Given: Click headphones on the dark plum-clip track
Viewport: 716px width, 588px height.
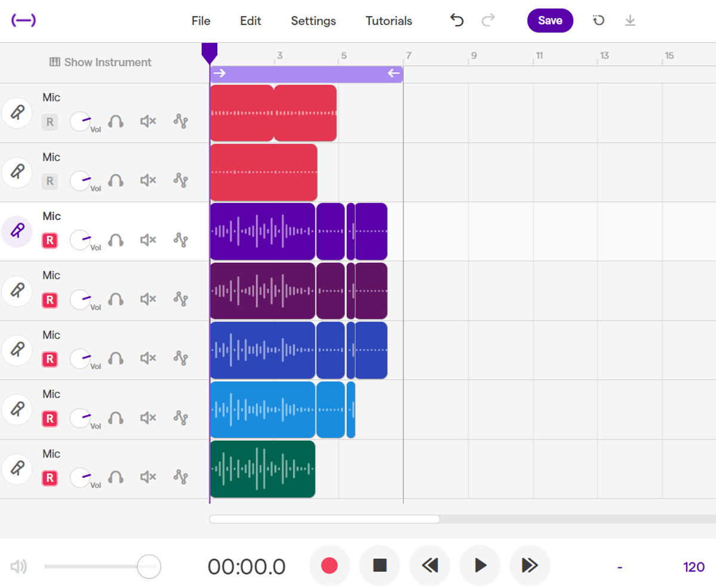Looking at the screenshot, I should click(116, 299).
